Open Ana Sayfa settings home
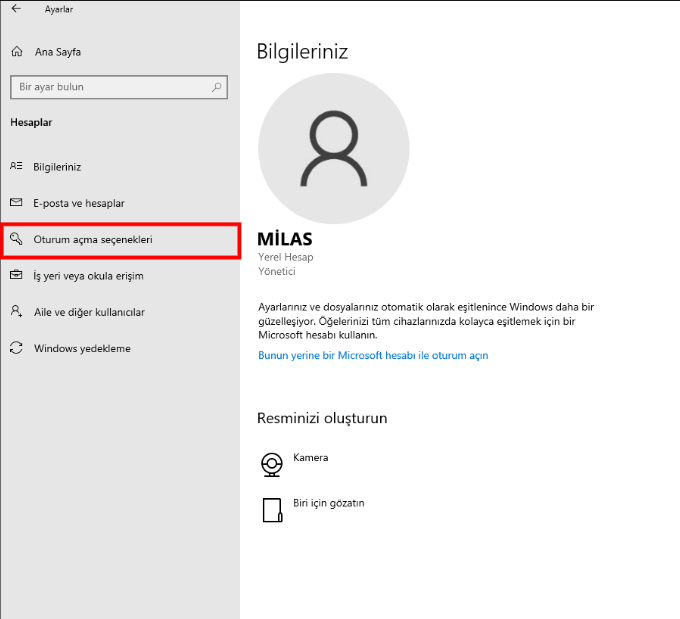This screenshot has height=619, width=680. [58, 52]
